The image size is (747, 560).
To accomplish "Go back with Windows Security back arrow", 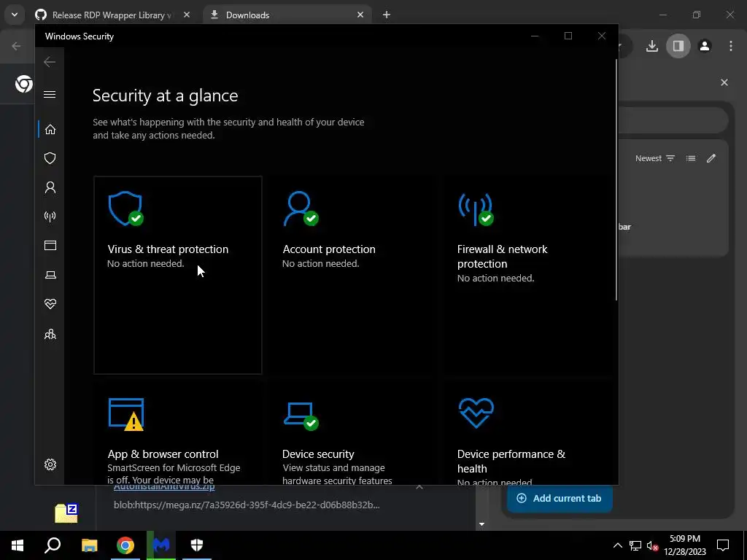I will (50, 62).
